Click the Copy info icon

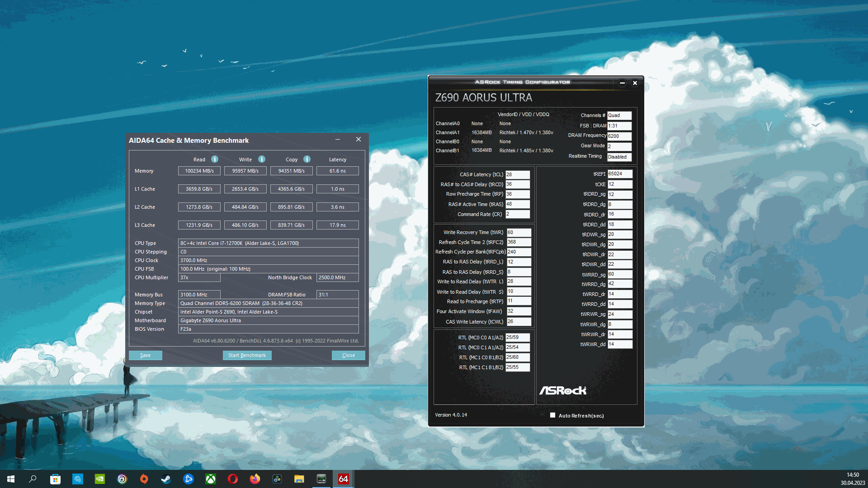[307, 159]
